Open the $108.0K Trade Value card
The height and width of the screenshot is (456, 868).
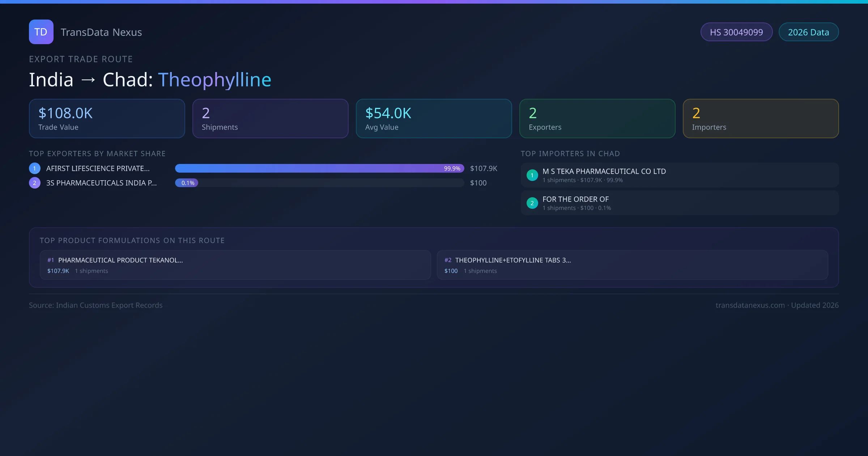(x=107, y=119)
